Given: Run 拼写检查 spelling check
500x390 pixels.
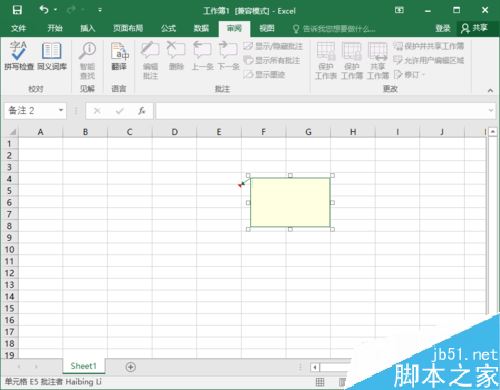Looking at the screenshot, I should pos(19,56).
